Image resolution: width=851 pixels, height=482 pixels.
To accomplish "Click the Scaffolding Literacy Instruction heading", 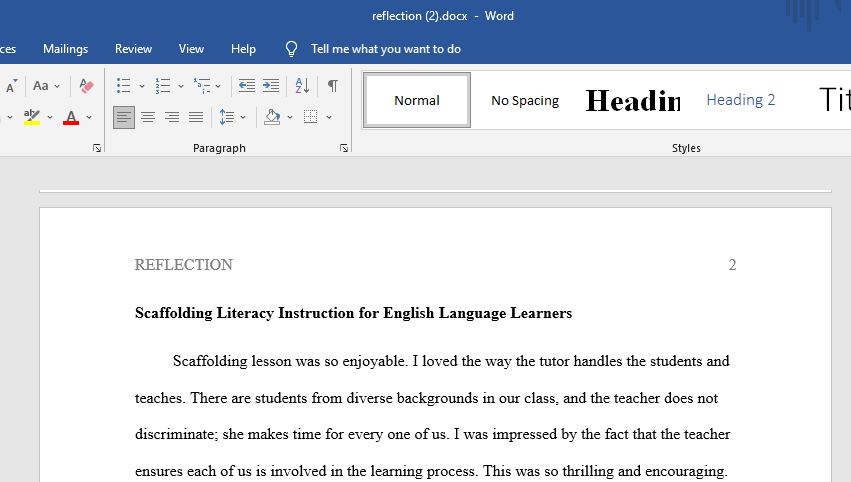I will pyautogui.click(x=353, y=313).
